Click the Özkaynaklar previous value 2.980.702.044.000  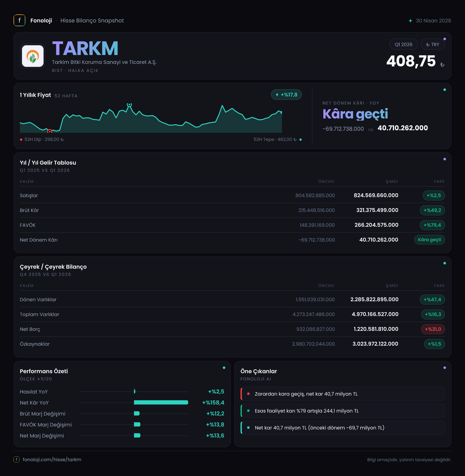pos(313,344)
